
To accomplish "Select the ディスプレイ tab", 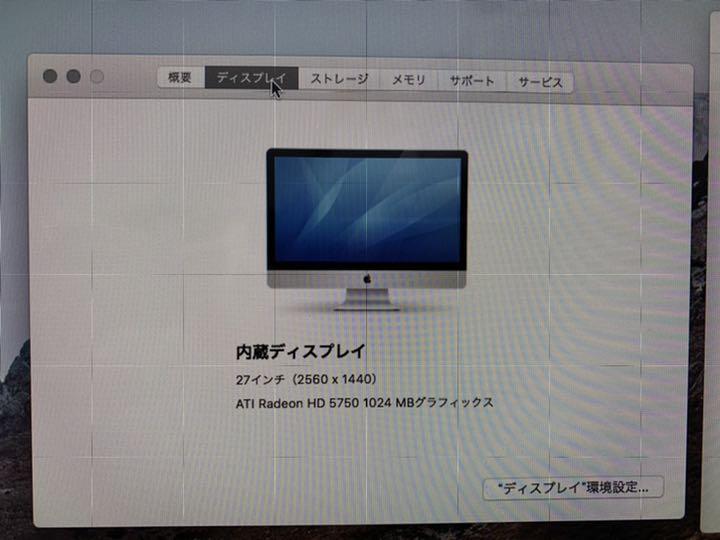I will pos(251,78).
